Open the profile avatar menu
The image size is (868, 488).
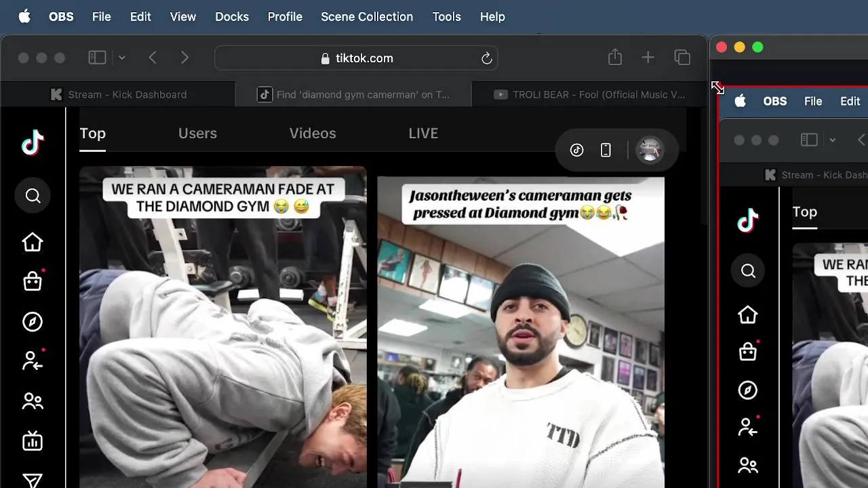[650, 150]
